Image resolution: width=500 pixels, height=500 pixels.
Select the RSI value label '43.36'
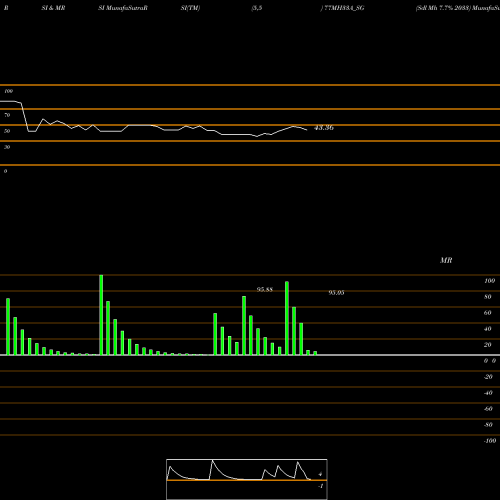pos(324,128)
